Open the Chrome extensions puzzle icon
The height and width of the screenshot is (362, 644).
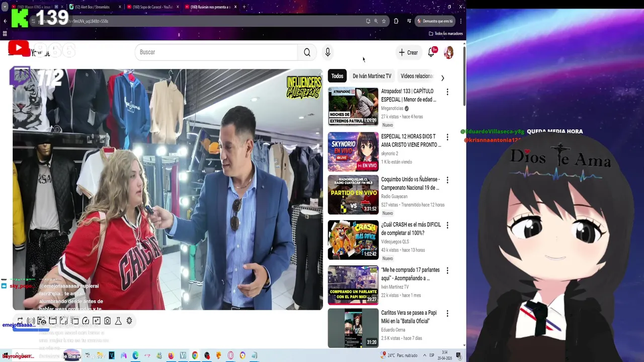click(x=396, y=21)
